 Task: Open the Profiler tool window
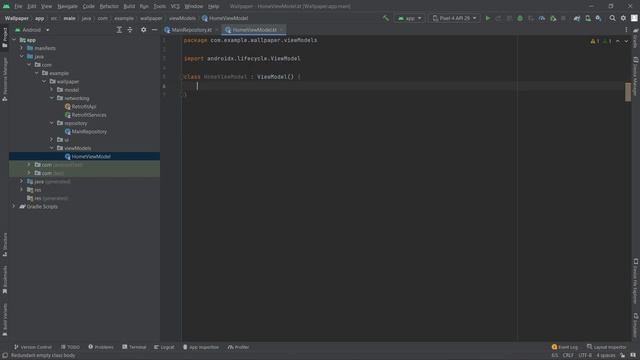click(x=238, y=347)
